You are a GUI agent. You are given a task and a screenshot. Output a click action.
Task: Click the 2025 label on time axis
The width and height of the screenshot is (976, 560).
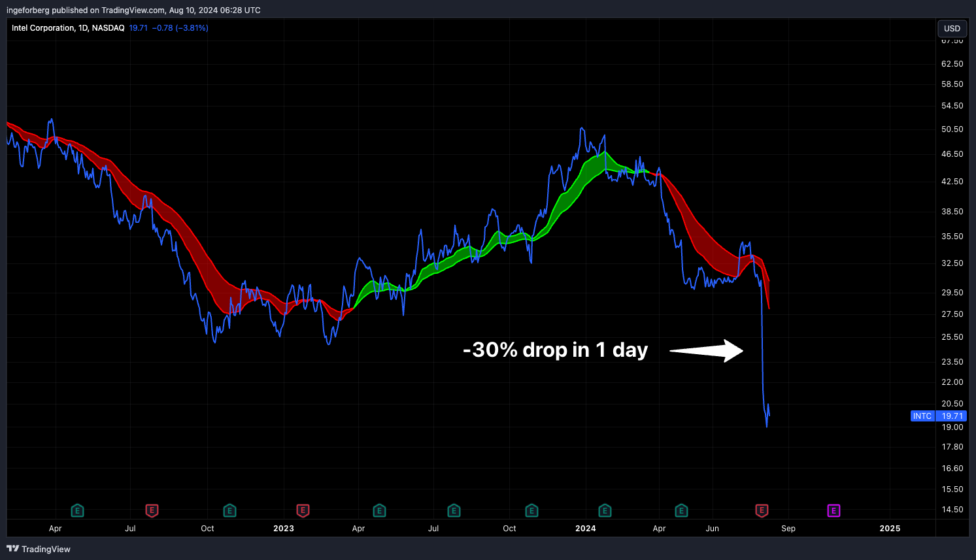coord(890,529)
